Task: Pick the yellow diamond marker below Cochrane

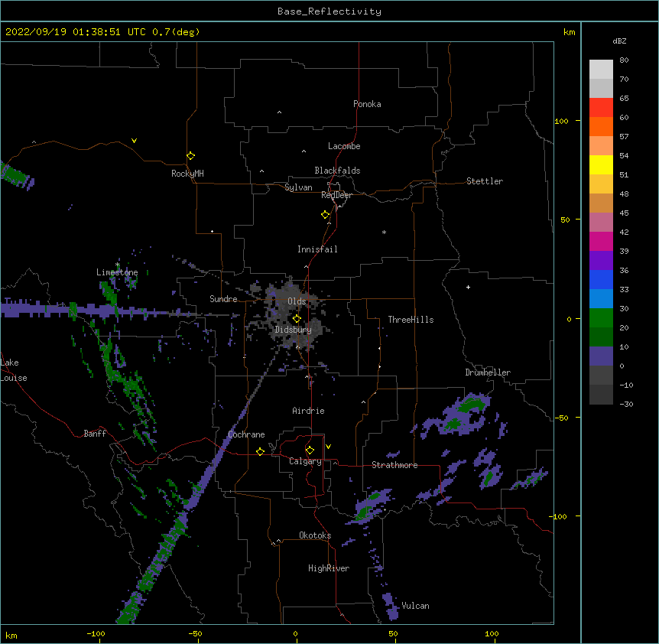Action: [260, 451]
